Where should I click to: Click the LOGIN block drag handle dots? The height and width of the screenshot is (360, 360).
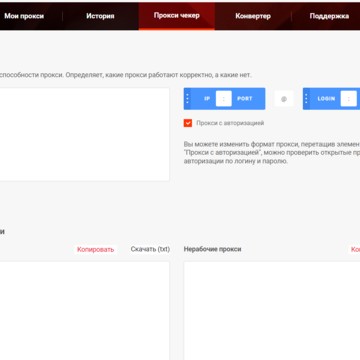[306, 99]
